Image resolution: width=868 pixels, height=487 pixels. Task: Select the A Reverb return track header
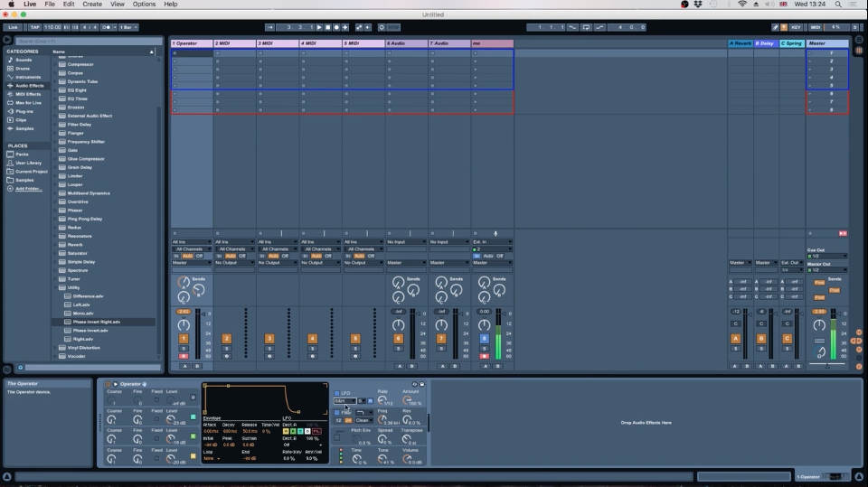coord(741,43)
